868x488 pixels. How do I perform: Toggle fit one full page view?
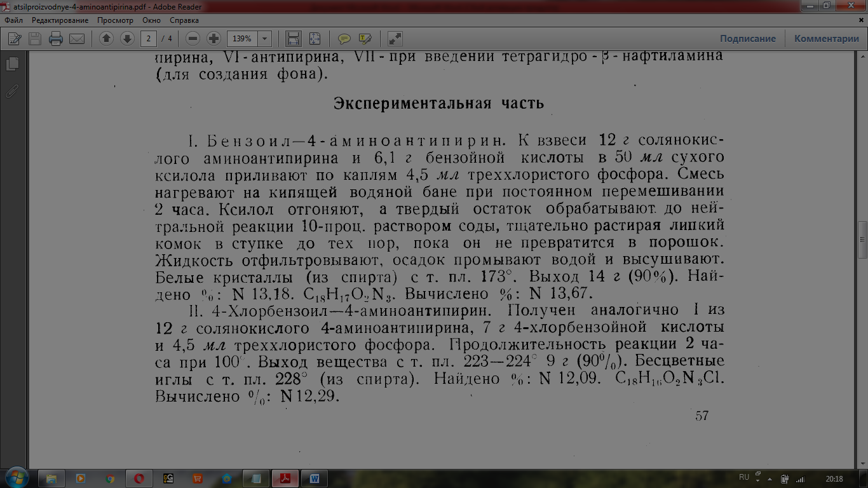pos(315,39)
